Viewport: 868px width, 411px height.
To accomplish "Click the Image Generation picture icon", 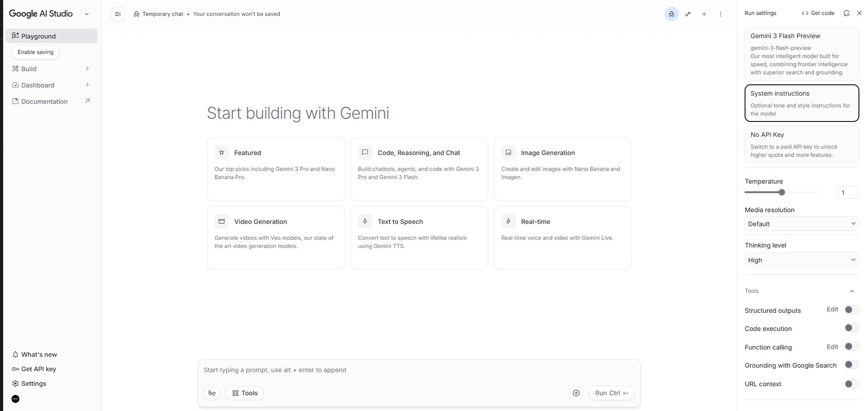I will click(508, 153).
